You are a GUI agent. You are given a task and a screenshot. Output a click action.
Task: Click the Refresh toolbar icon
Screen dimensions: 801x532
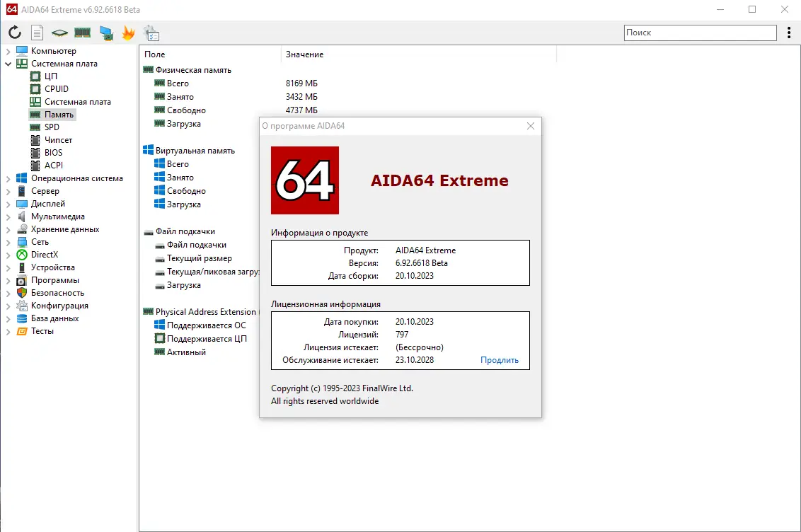pyautogui.click(x=15, y=33)
